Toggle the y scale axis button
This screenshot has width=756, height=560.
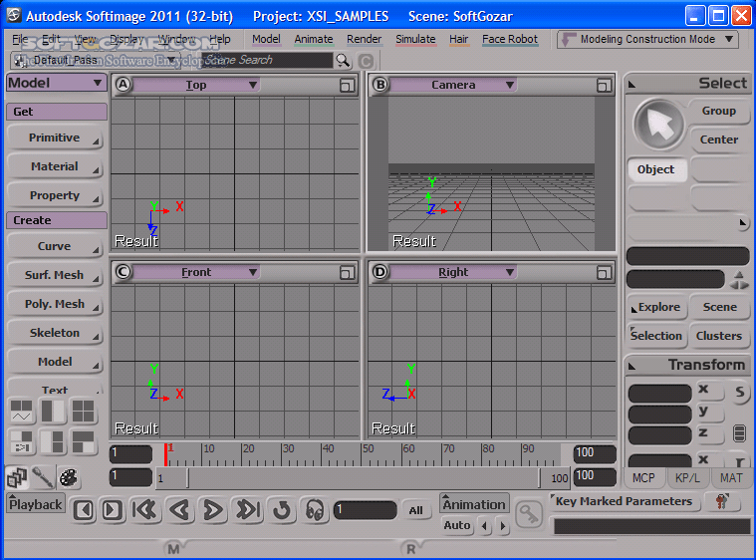pyautogui.click(x=709, y=412)
